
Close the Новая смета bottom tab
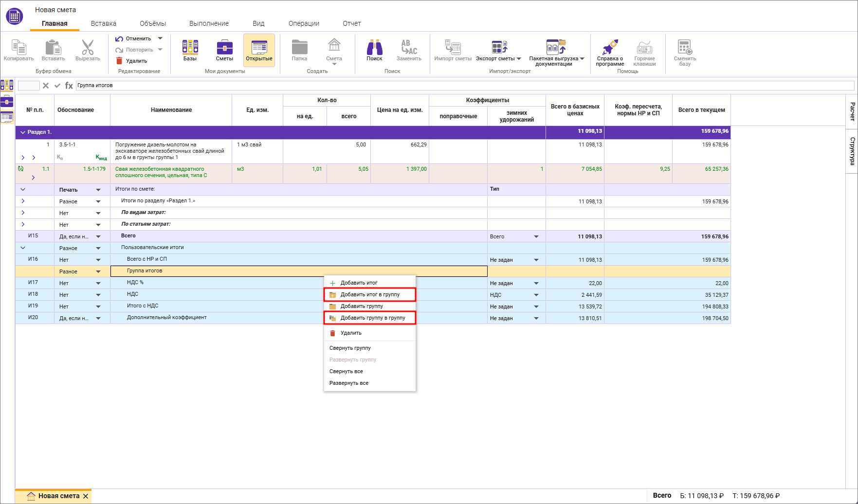point(86,496)
